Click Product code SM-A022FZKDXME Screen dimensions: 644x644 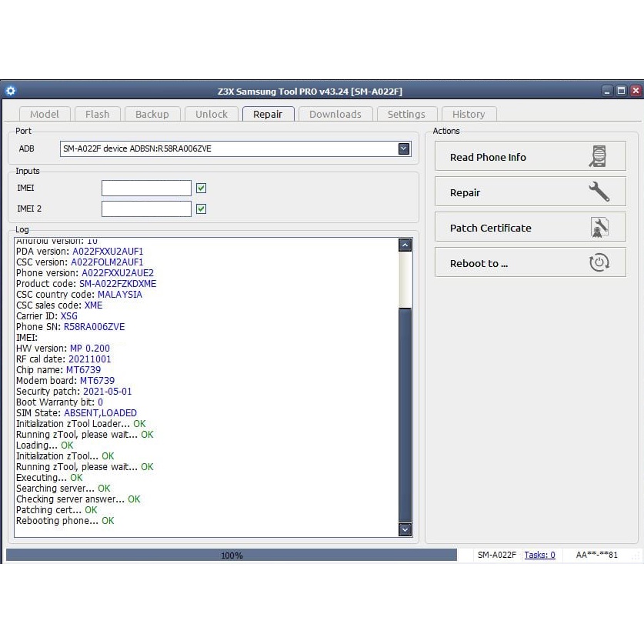[x=118, y=284]
